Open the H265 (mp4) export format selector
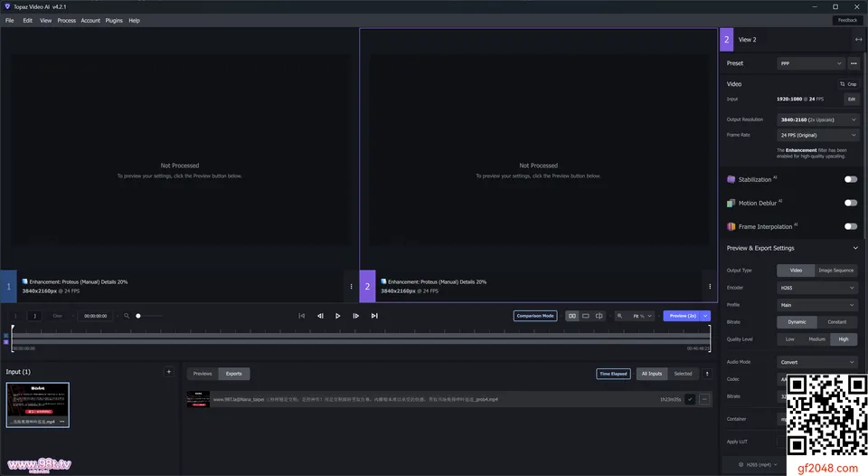This screenshot has width=868, height=476. click(759, 465)
